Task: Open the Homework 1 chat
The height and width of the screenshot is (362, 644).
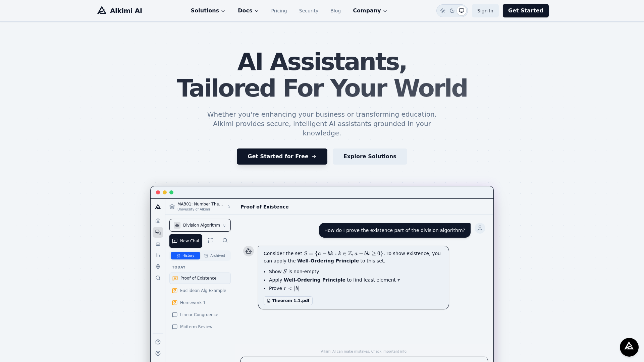Action: (x=200, y=303)
